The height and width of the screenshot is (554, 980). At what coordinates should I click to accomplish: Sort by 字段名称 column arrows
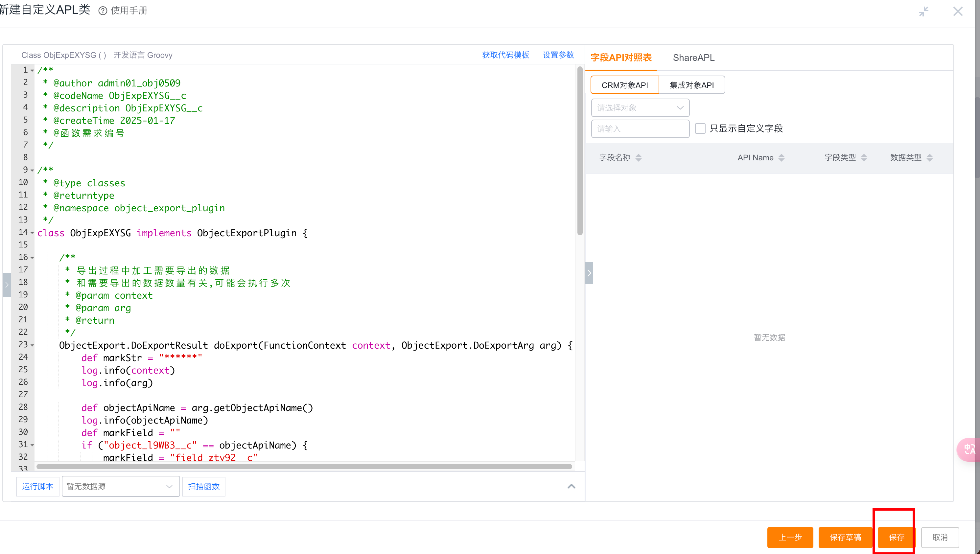pyautogui.click(x=638, y=157)
